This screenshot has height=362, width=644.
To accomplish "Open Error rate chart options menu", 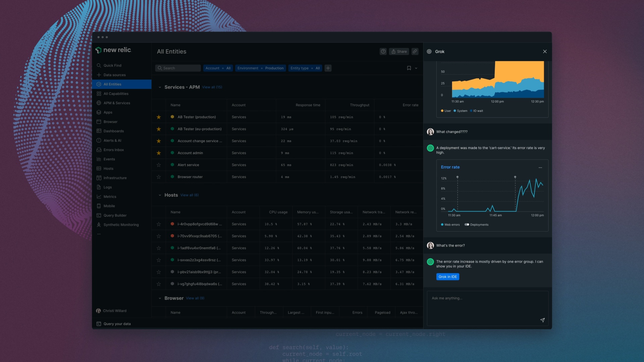I will coord(540,167).
